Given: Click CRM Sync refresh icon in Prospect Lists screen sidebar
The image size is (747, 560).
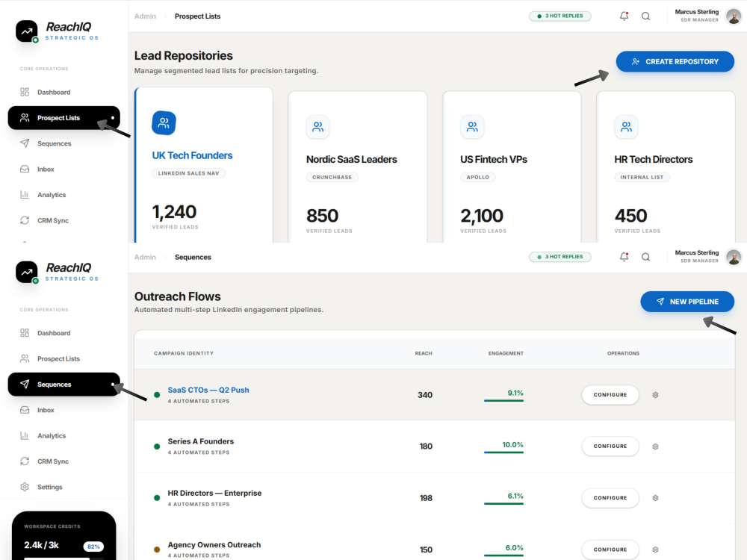Looking at the screenshot, I should (x=25, y=220).
